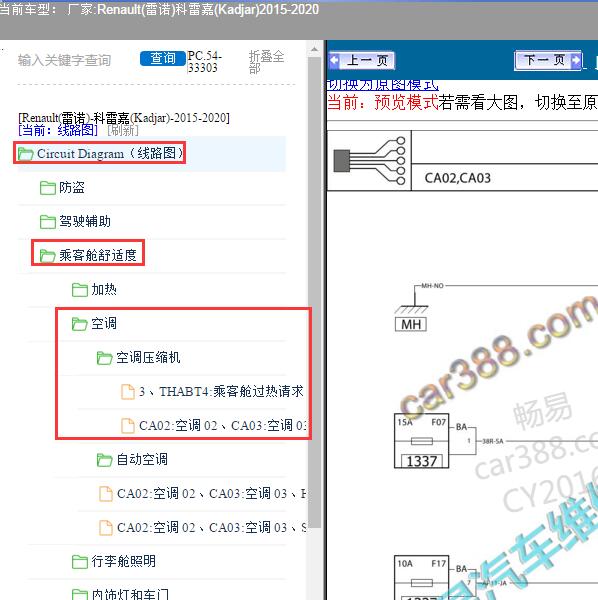Click the MH ground label in diagram

pyautogui.click(x=411, y=324)
